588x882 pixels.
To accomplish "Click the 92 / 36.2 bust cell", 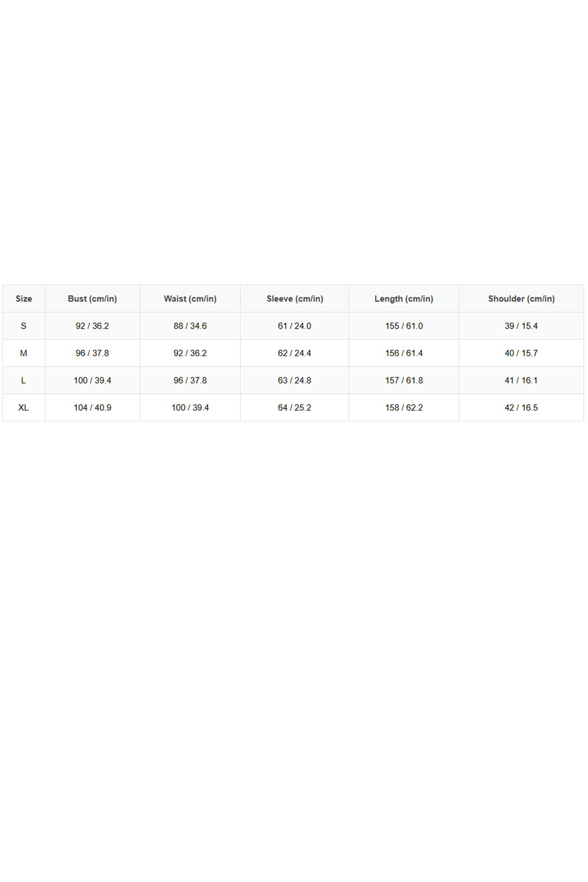I will (92, 326).
